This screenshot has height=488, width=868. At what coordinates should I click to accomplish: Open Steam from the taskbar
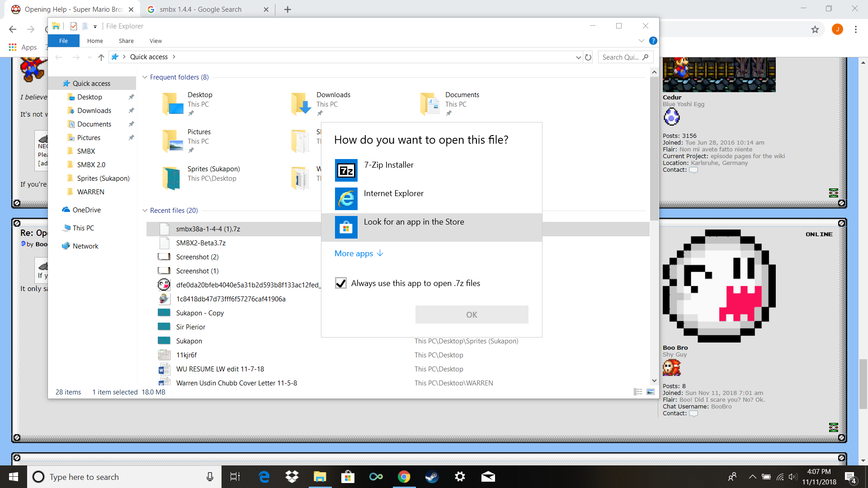point(432,477)
